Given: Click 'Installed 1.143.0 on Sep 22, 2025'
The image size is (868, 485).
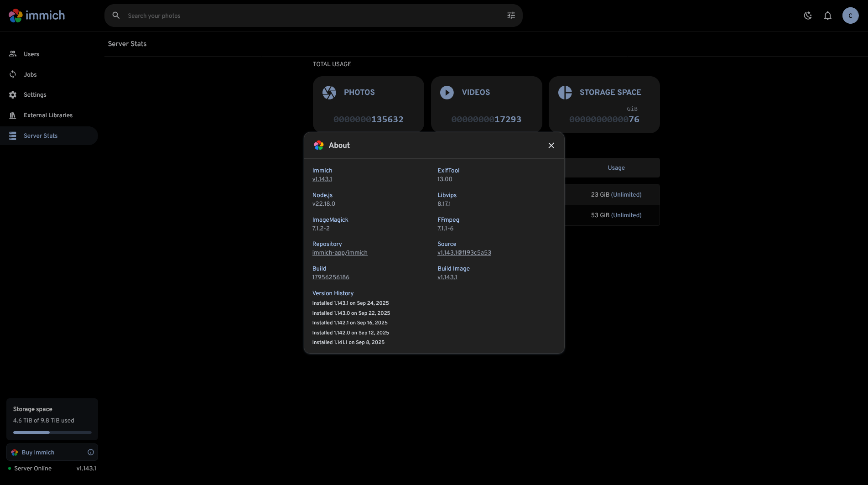Looking at the screenshot, I should 351,313.
